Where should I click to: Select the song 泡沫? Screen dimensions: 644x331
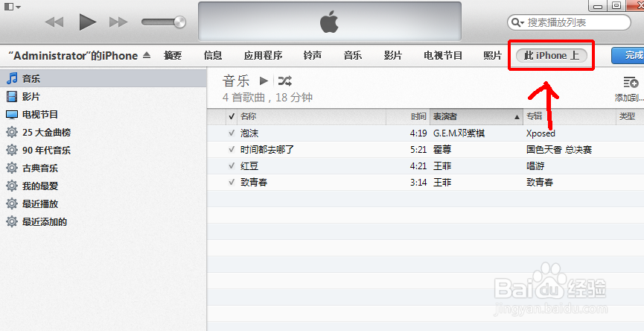pos(249,133)
